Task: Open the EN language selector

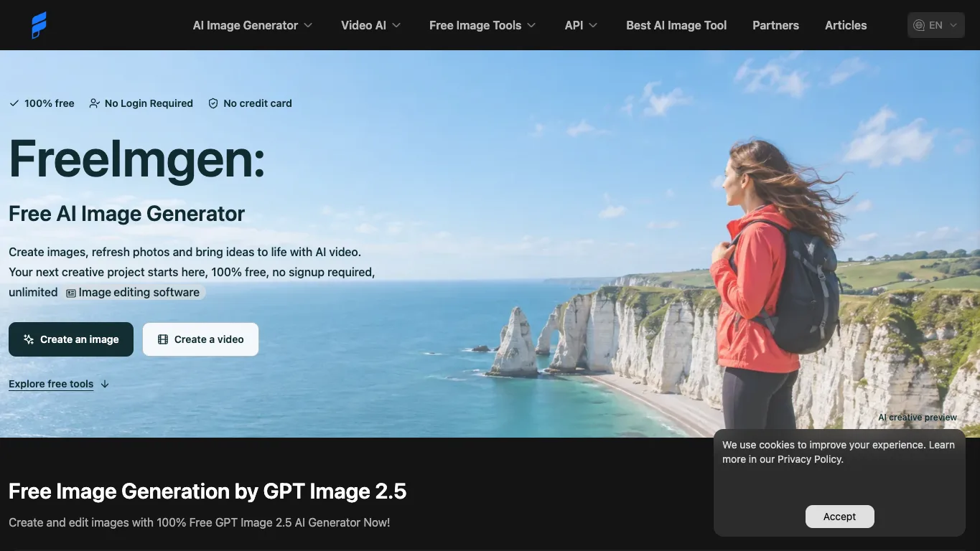Action: 935,25
